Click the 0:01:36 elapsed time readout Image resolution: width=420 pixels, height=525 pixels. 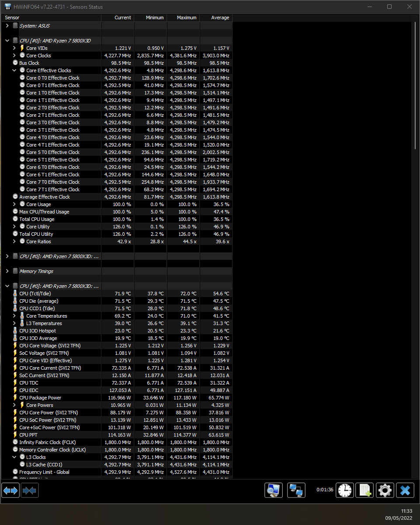coord(324,490)
